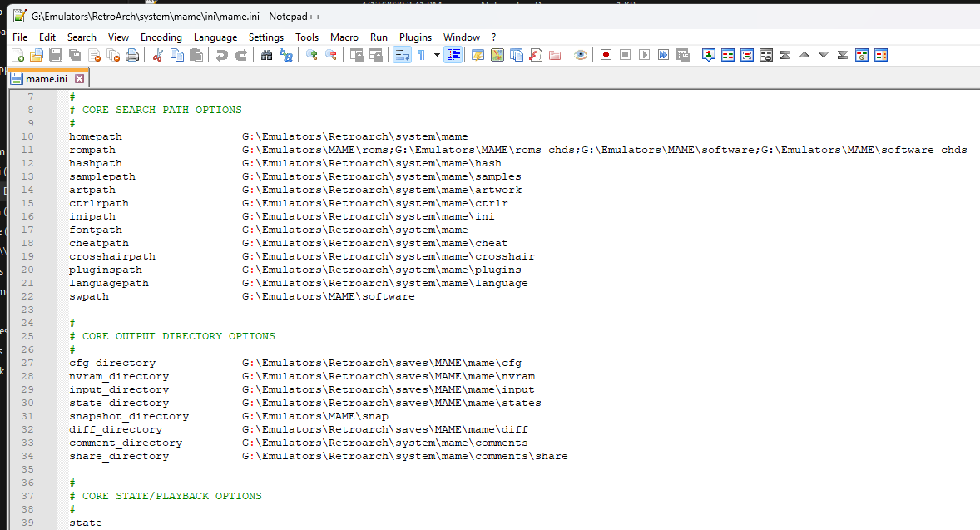The image size is (980, 530).
Task: Open the Settings menu
Action: [266, 37]
